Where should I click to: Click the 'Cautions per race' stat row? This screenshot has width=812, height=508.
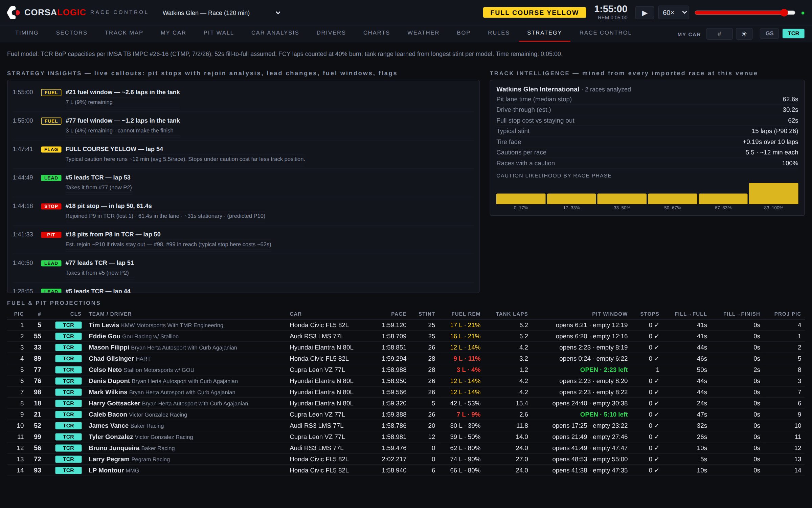coord(647,152)
